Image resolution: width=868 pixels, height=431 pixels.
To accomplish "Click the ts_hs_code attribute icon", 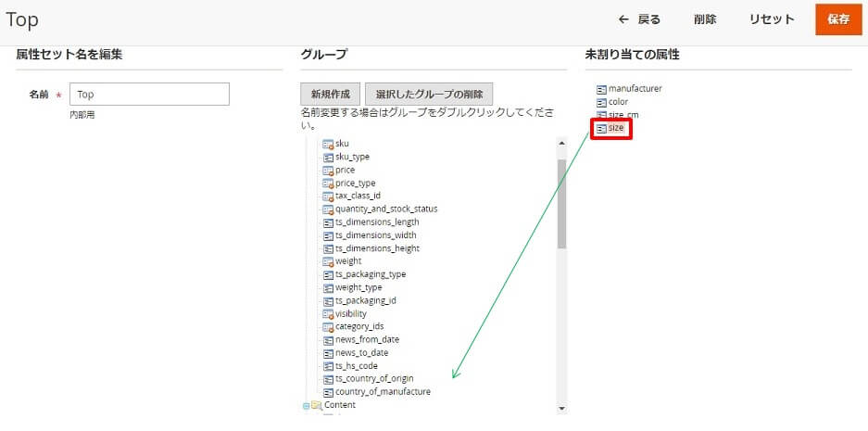I will click(x=328, y=366).
